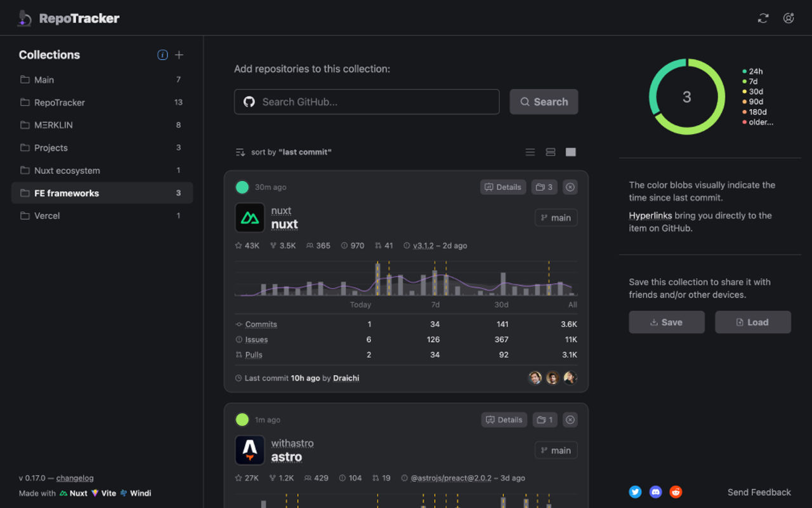This screenshot has width=812, height=508.
Task: Click the Windi made-with link
Action: click(136, 493)
